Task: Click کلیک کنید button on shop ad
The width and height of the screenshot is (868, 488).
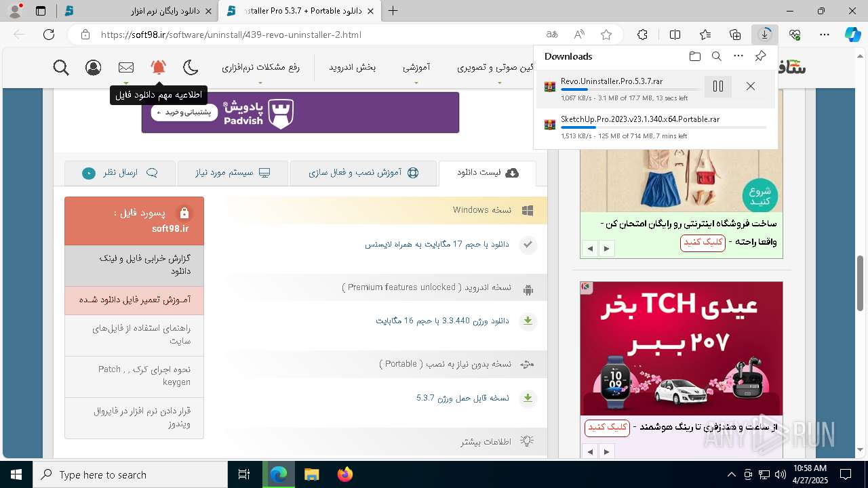Action: 703,242
